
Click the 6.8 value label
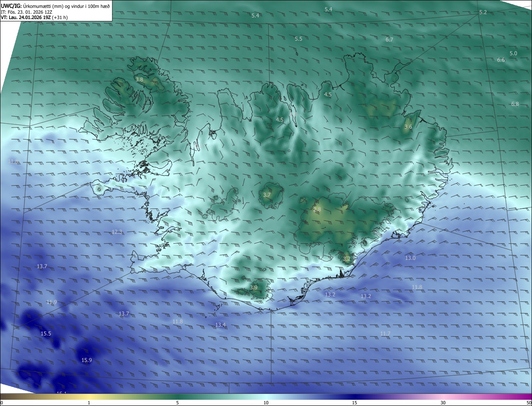pyautogui.click(x=515, y=104)
